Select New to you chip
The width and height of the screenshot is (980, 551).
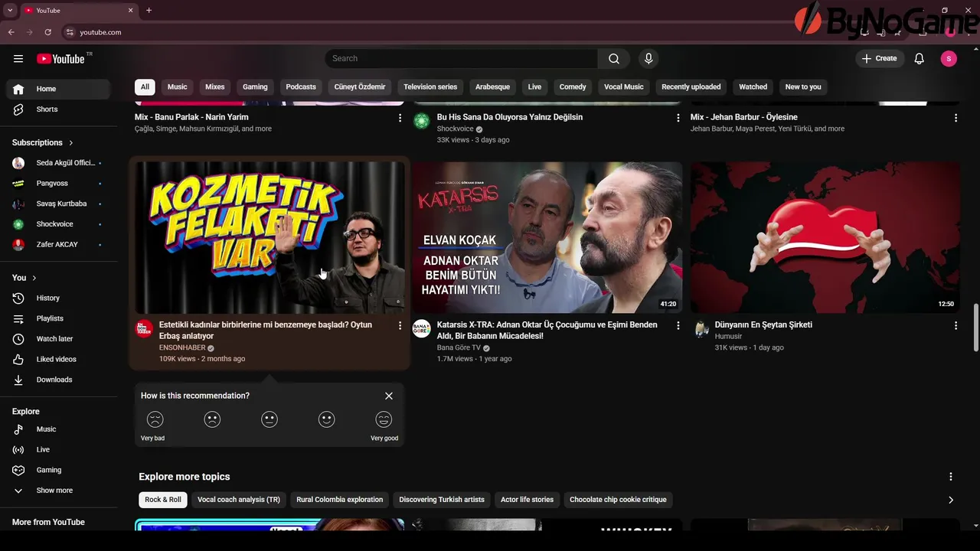[803, 87]
